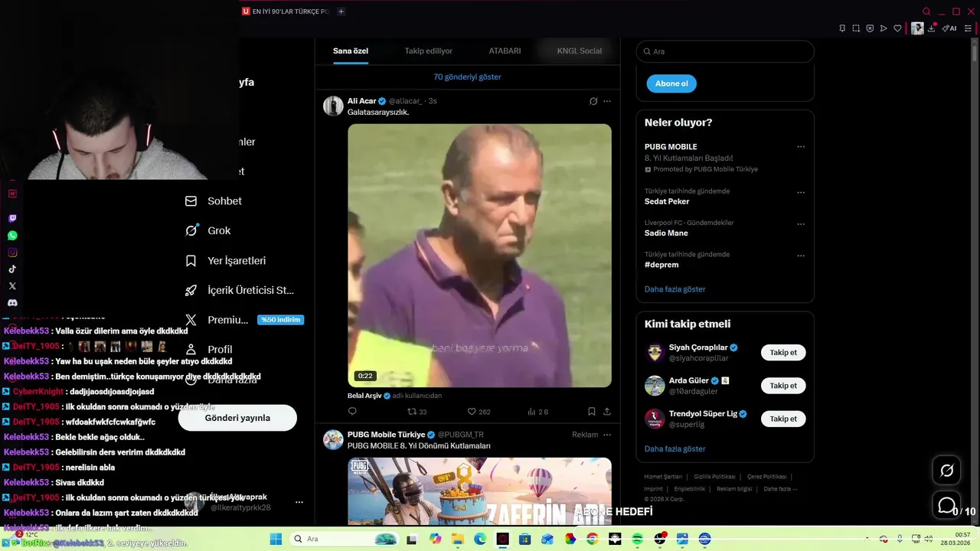Open Opera downloads icon
980x551 pixels.
tap(933, 28)
